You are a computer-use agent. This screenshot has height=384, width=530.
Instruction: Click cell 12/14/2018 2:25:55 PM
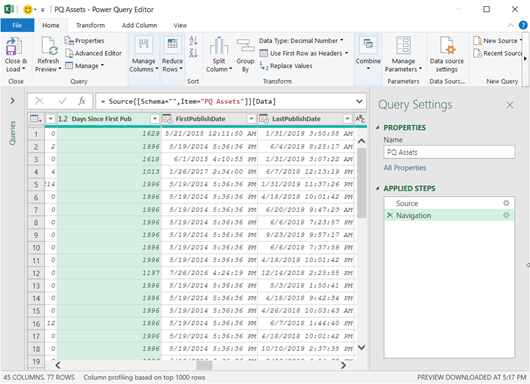tap(306, 273)
